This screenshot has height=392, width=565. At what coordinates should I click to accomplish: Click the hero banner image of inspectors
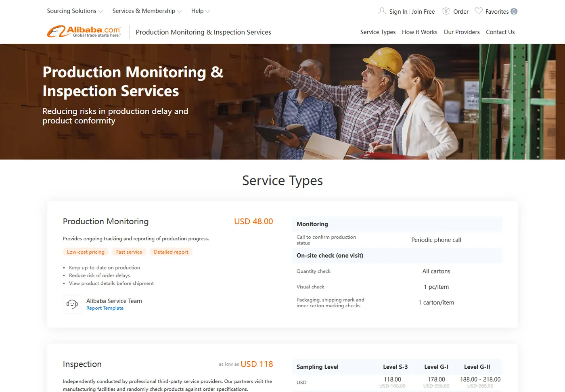tap(282, 102)
